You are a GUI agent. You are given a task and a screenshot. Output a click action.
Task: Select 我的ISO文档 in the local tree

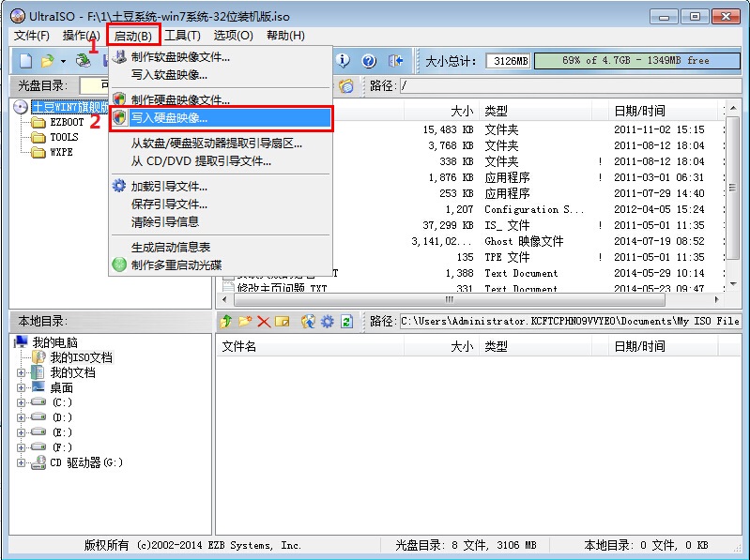tap(82, 357)
